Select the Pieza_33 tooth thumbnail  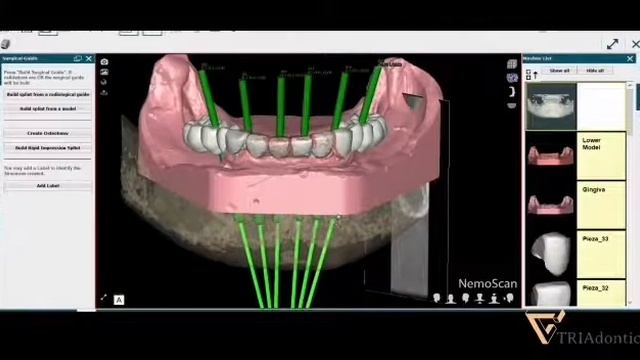coord(551,255)
